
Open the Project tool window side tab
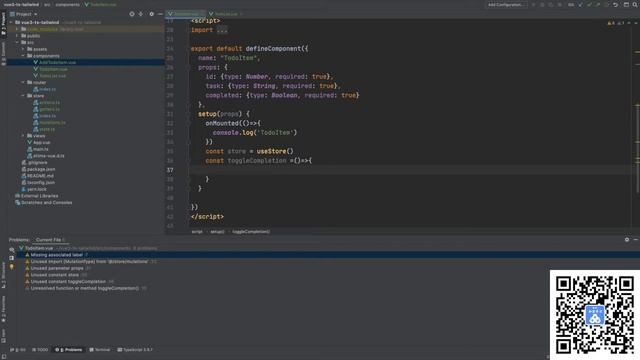[x=3, y=23]
